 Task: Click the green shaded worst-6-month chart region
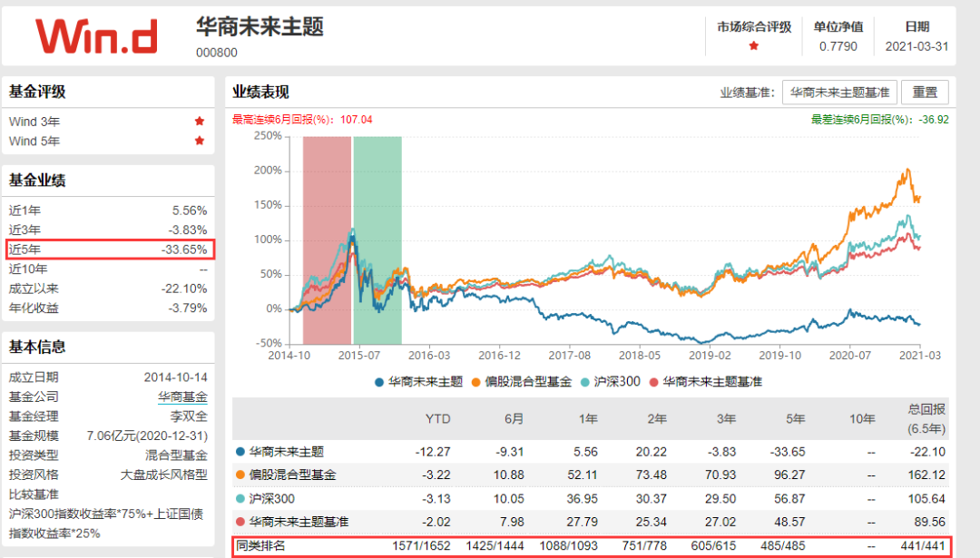pos(377,240)
